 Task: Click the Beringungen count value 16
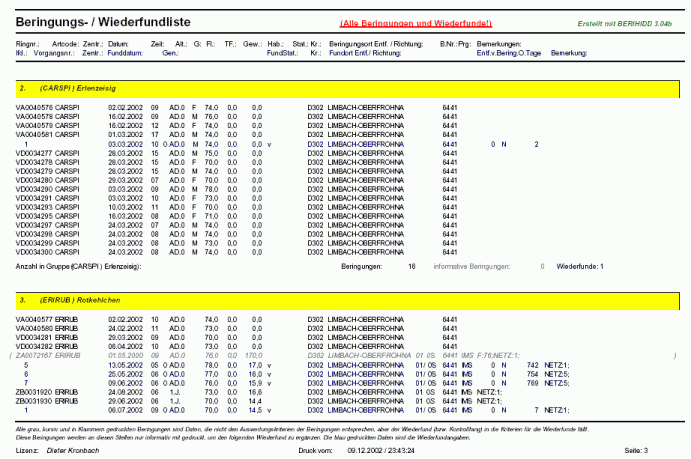coord(412,267)
